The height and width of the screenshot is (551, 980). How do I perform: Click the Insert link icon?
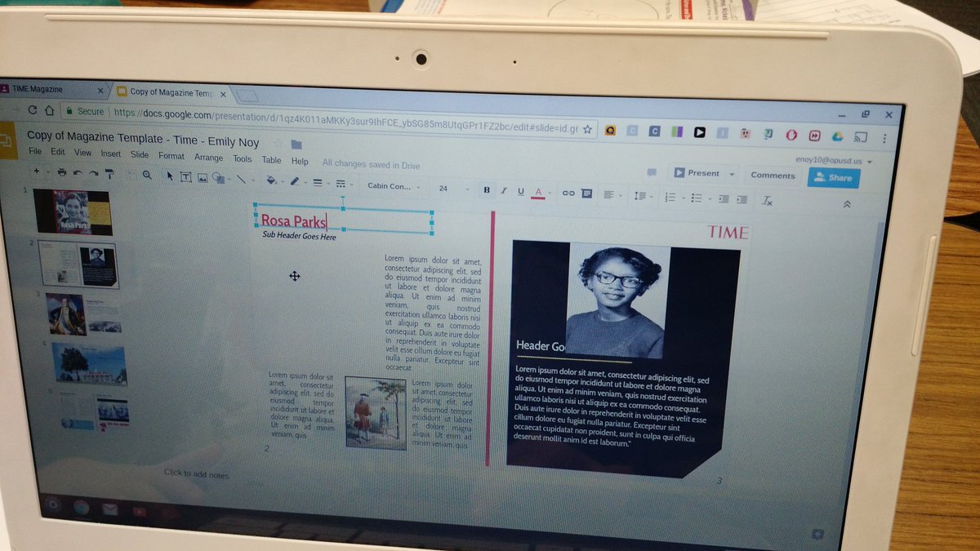tap(568, 193)
